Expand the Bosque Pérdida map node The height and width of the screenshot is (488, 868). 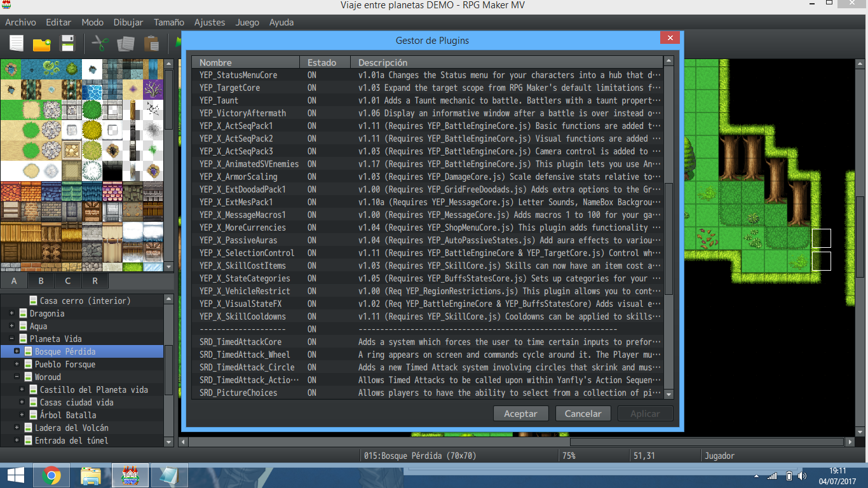(x=17, y=351)
